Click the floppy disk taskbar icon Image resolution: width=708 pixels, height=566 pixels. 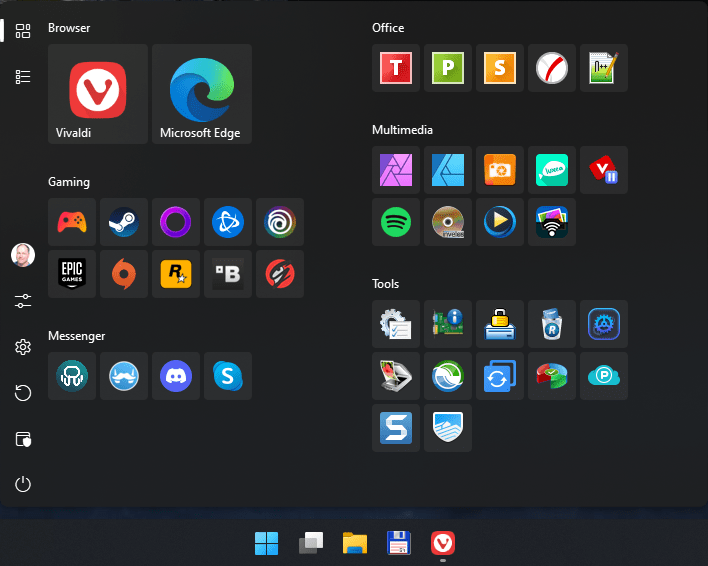[x=399, y=543]
